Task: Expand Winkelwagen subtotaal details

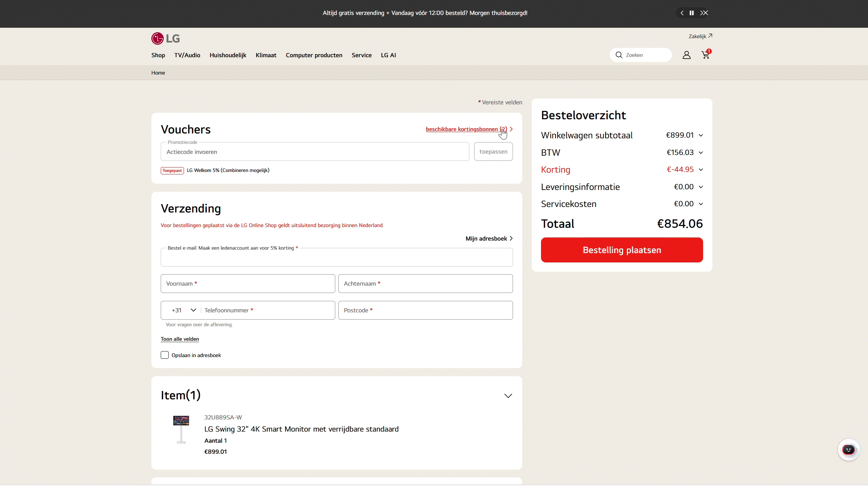Action: tap(701, 136)
